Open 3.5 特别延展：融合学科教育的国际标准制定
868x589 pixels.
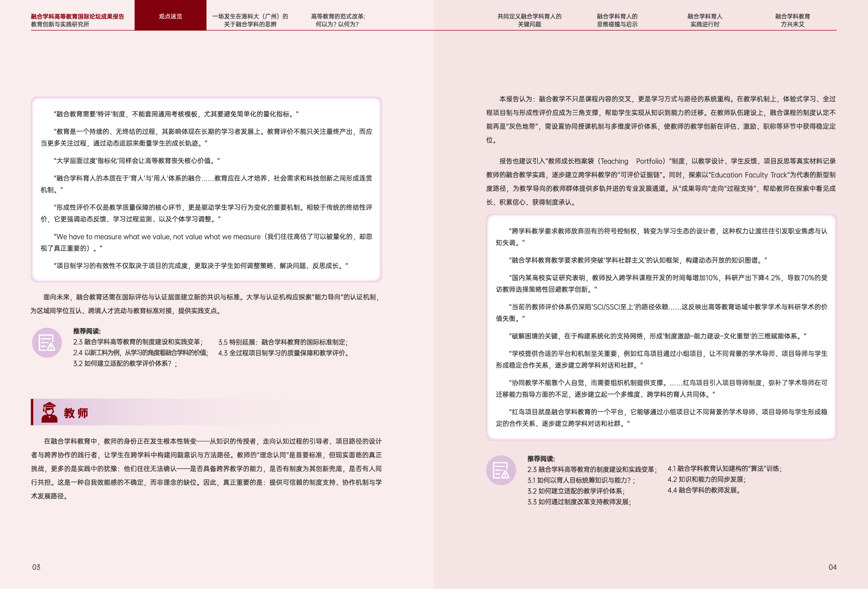283,342
